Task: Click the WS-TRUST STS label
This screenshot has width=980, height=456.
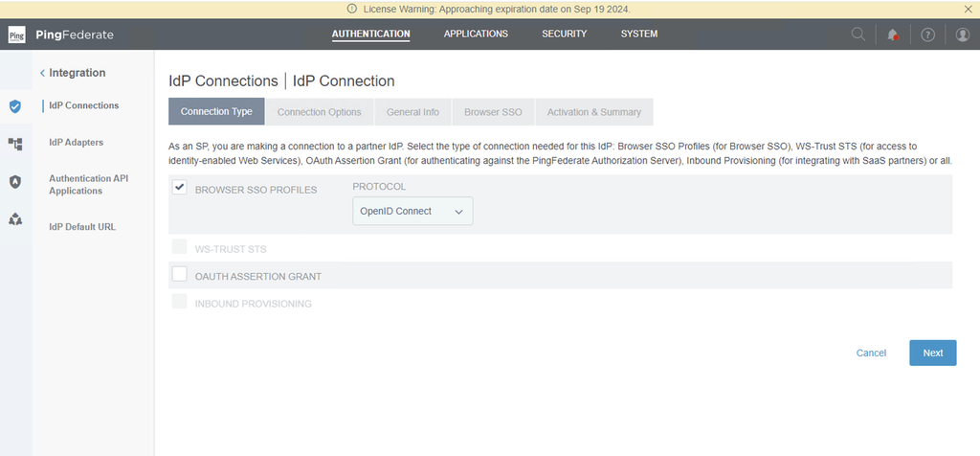Action: pyautogui.click(x=231, y=250)
